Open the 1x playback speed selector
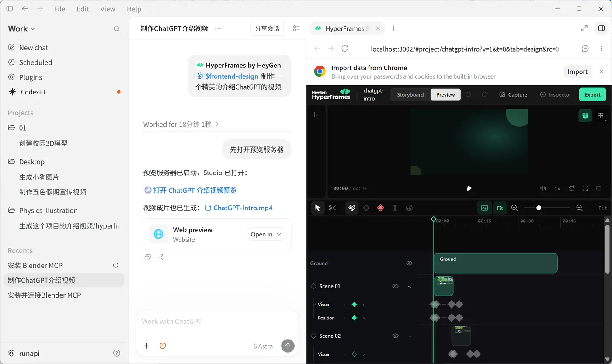612x364 pixels. pyautogui.click(x=557, y=188)
